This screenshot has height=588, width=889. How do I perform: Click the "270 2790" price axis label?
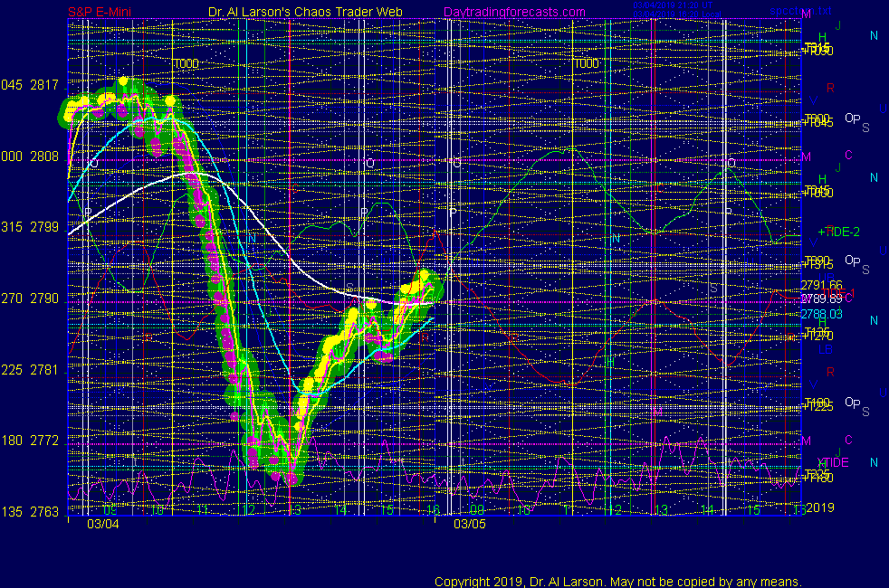point(30,299)
